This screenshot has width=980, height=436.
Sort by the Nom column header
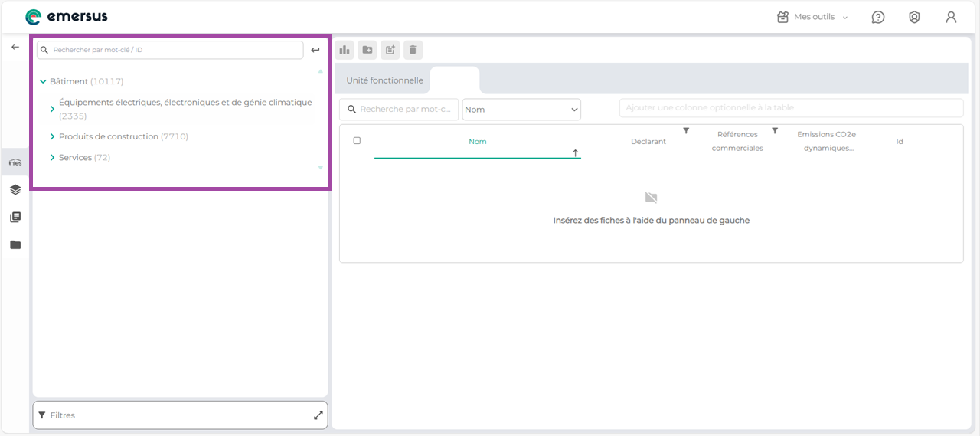tap(478, 142)
